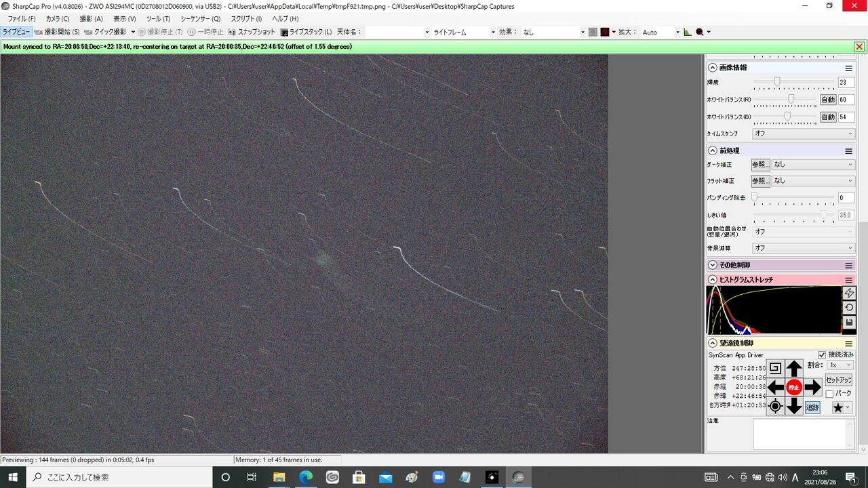Open the その他制御 panel hamburger menu

pyautogui.click(x=848, y=265)
